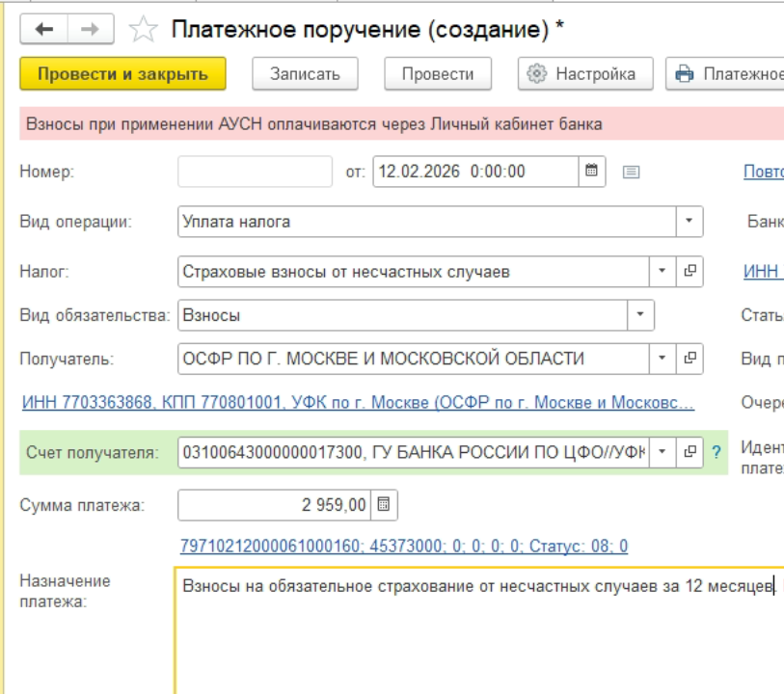Click the ИНН link at the right edge
The image size is (784, 694).
tap(764, 271)
